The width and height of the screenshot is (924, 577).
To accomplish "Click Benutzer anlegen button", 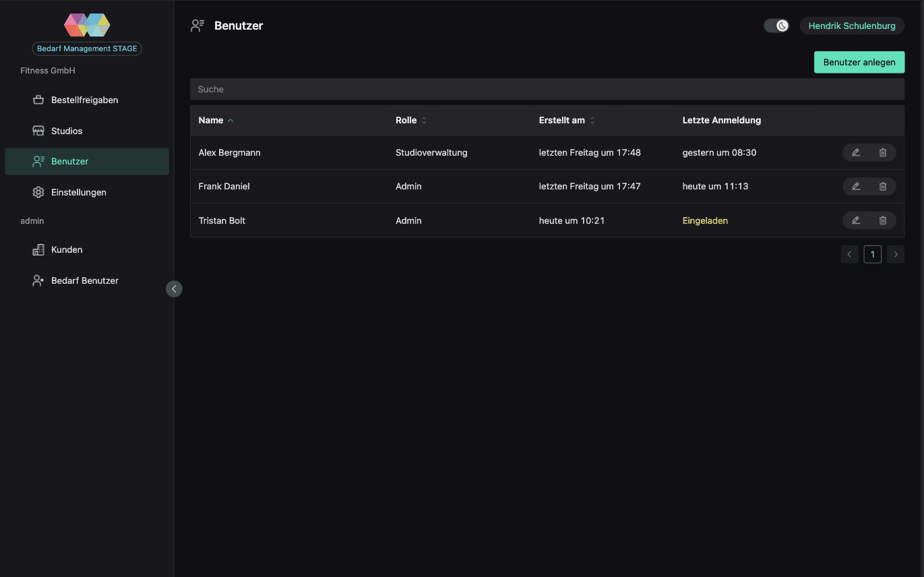I will (859, 62).
